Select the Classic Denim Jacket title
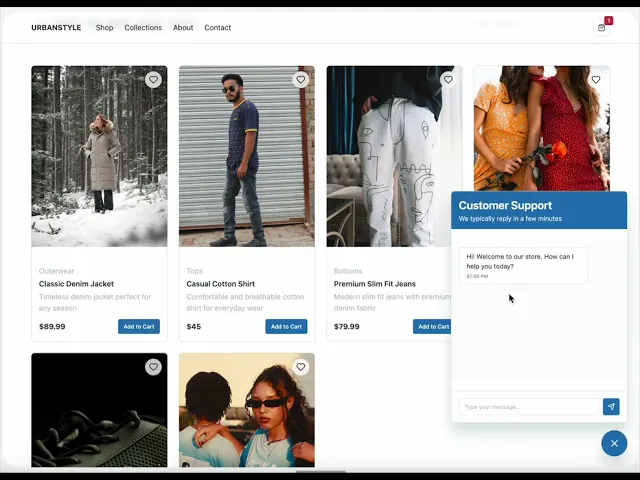This screenshot has width=640, height=480. click(76, 284)
